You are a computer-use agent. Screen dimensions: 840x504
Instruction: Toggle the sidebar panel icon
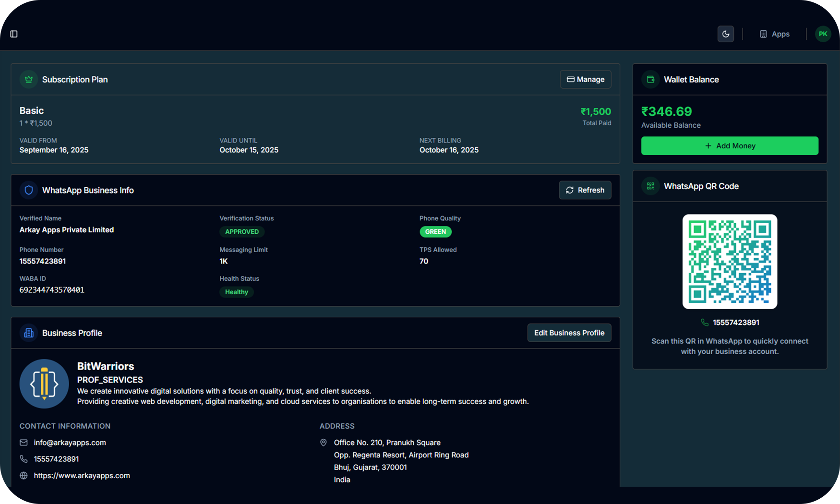[x=14, y=34]
